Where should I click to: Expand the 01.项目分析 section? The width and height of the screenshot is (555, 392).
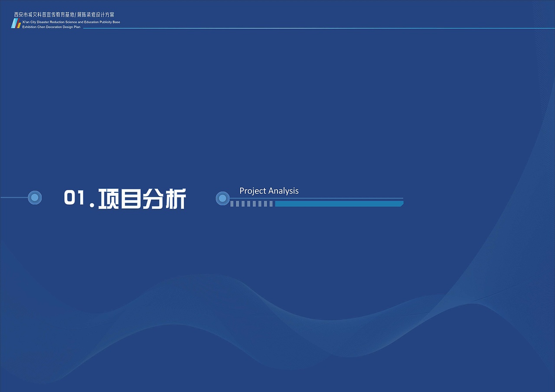coord(126,198)
